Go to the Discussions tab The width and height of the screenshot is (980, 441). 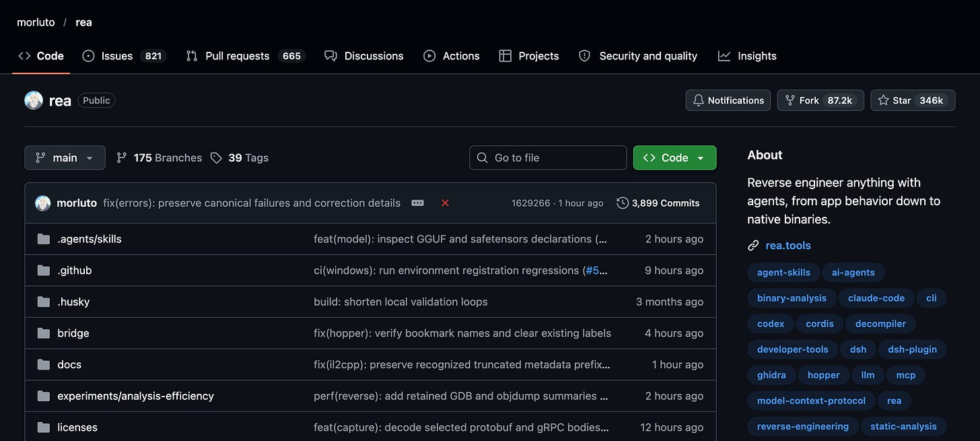coord(364,56)
